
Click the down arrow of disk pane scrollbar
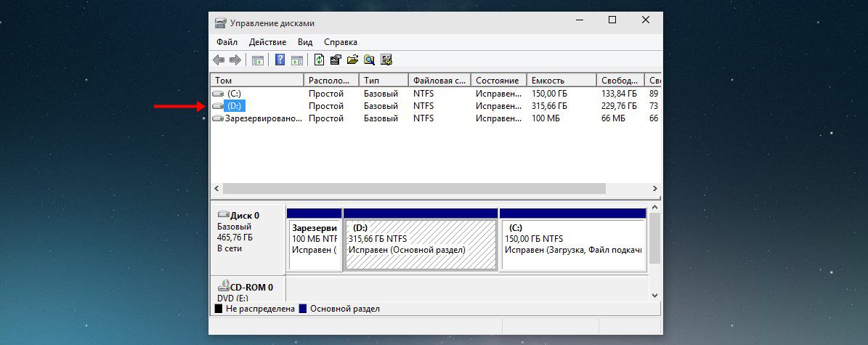click(x=655, y=296)
